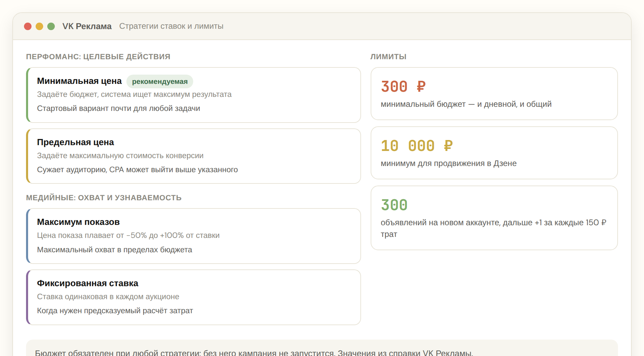Pick the "Максимум показов" strategy title
644x356 pixels.
[78, 222]
